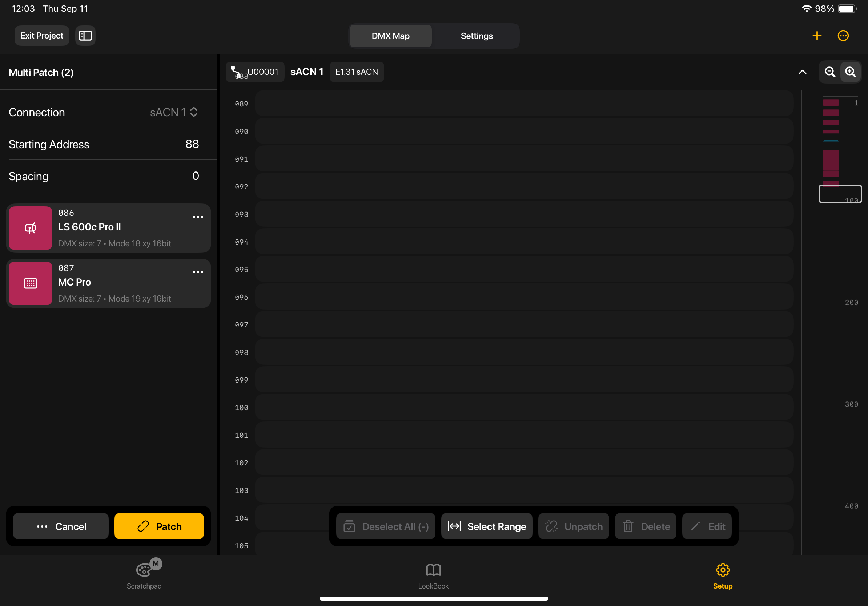The height and width of the screenshot is (606, 868).
Task: Open LS 600c Pro II options menu
Action: click(x=198, y=217)
